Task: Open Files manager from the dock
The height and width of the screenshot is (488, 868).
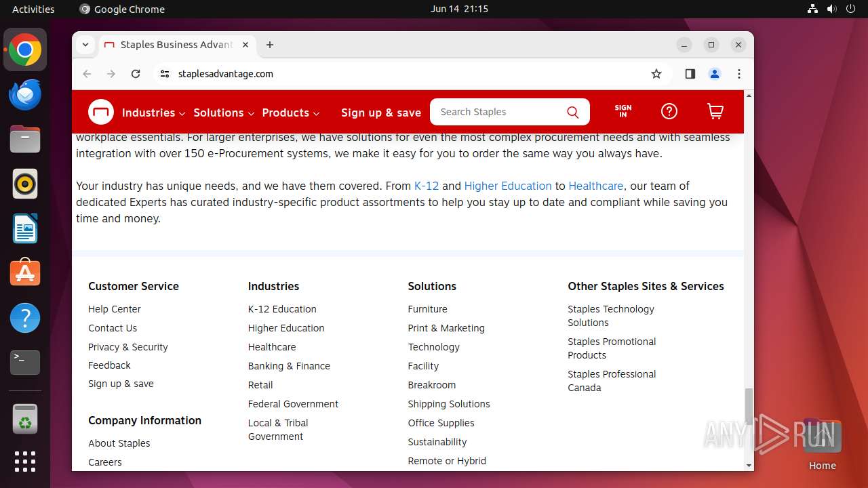Action: 25,140
